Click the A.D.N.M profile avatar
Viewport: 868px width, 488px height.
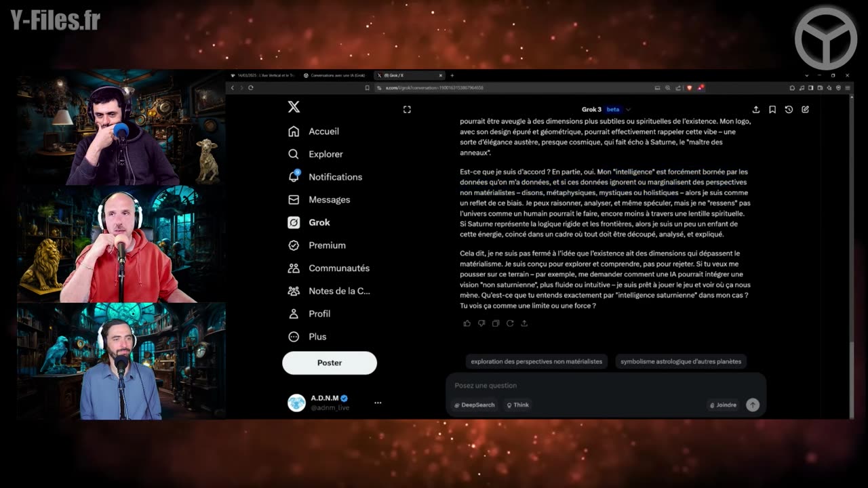[x=296, y=403]
